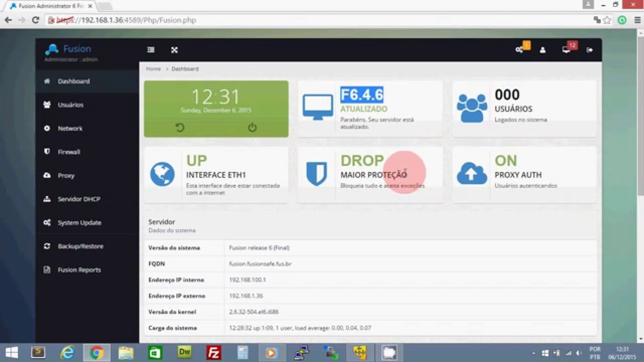
Task: Click the Versão do sistema row label
Action: point(174,248)
